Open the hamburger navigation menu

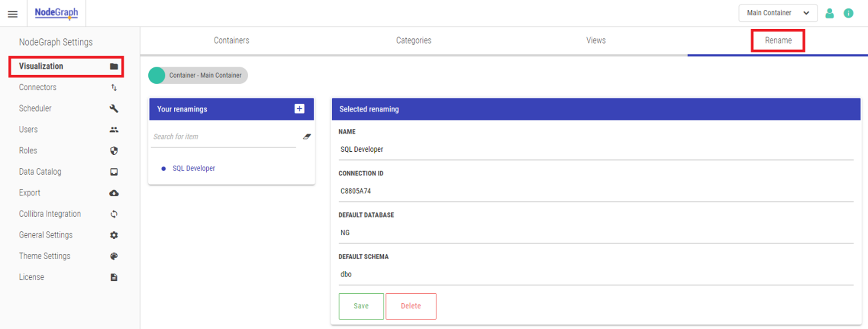point(13,14)
